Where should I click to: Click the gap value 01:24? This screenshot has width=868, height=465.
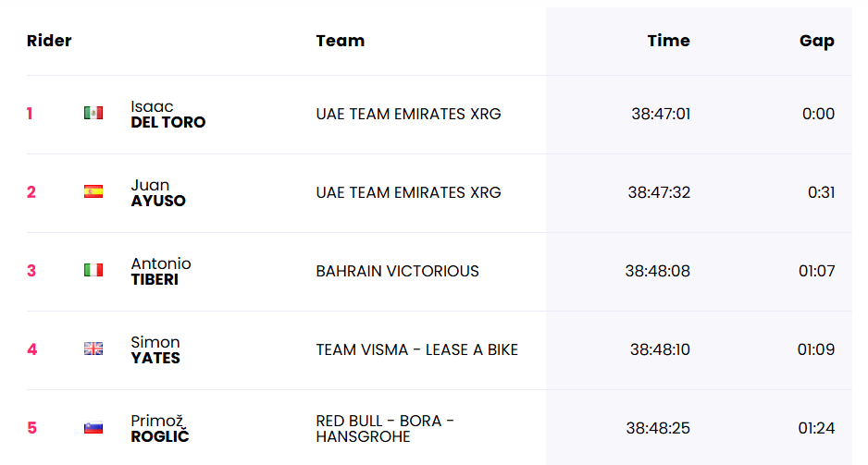point(816,428)
